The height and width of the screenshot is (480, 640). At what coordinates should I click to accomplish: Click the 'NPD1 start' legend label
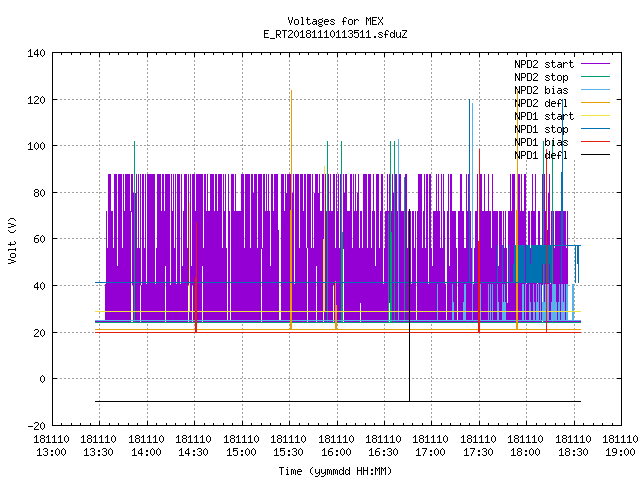[544, 116]
